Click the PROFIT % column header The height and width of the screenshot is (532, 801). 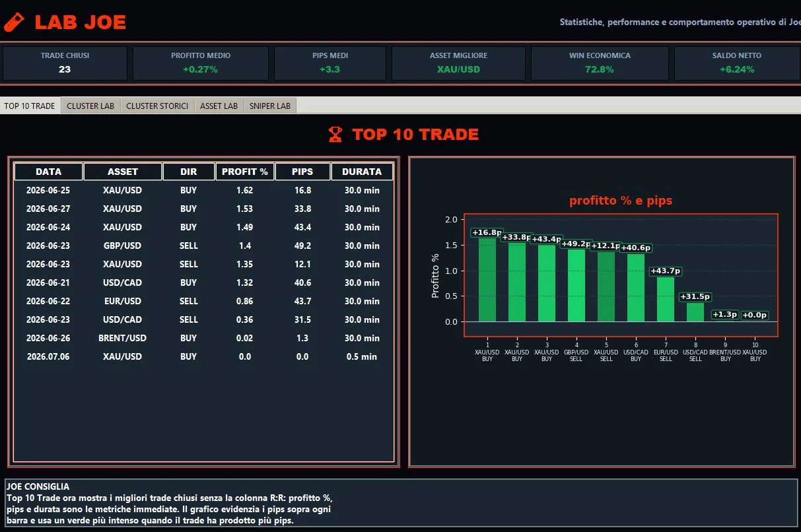point(245,172)
